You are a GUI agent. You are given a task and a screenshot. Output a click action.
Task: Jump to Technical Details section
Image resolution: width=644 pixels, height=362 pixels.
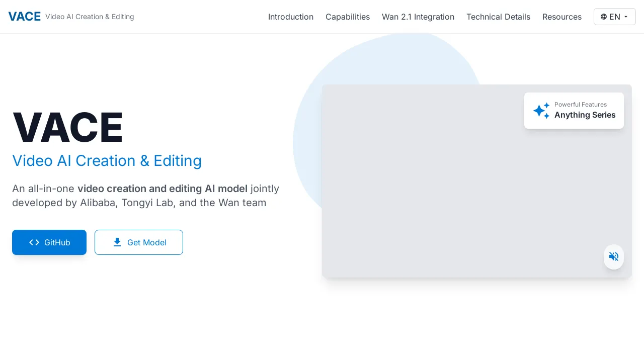click(498, 17)
